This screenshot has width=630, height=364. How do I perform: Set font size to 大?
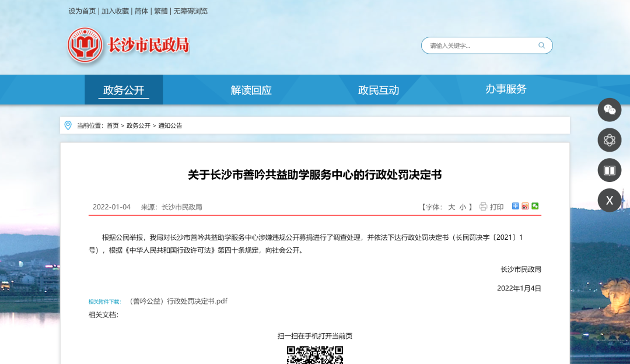[x=452, y=207]
